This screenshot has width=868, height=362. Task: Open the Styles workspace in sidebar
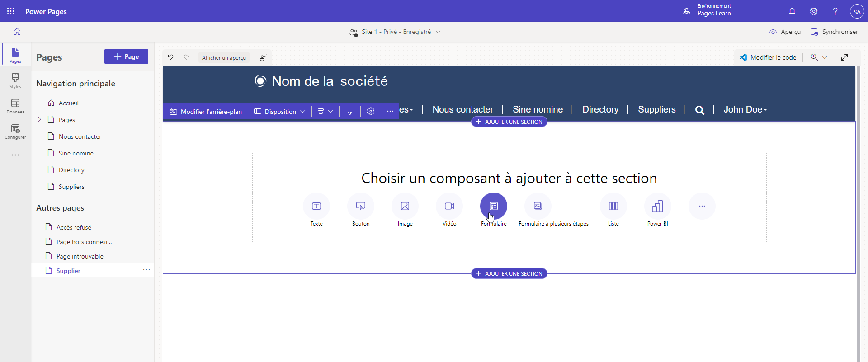[x=15, y=81]
